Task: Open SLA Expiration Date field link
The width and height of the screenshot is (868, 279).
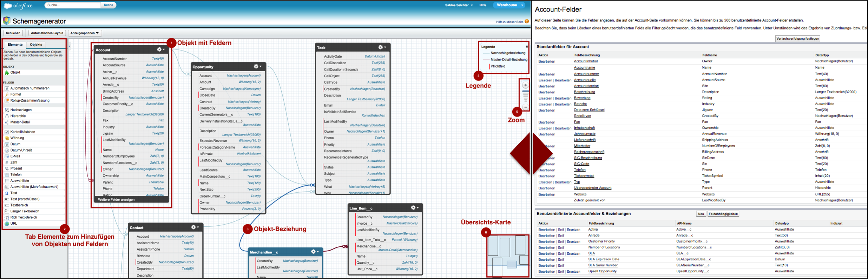Action: coord(604,259)
